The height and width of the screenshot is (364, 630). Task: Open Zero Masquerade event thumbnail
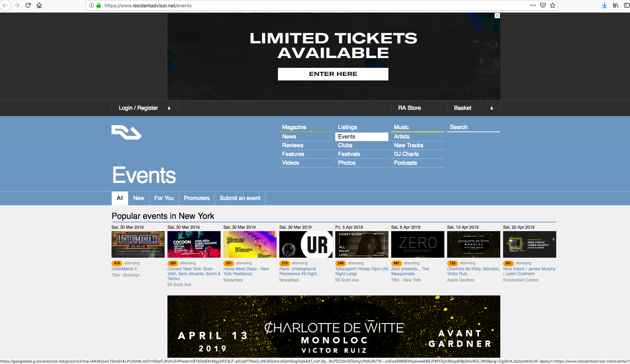pyautogui.click(x=418, y=244)
